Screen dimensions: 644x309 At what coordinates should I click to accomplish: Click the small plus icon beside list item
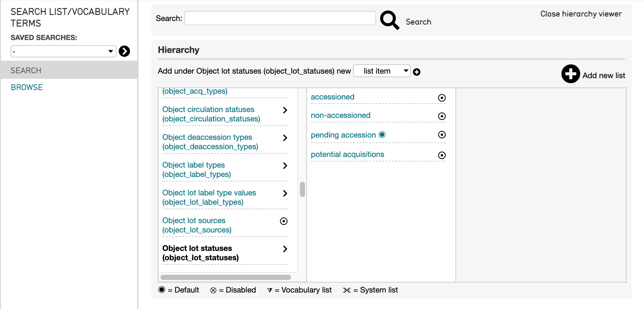pyautogui.click(x=417, y=72)
